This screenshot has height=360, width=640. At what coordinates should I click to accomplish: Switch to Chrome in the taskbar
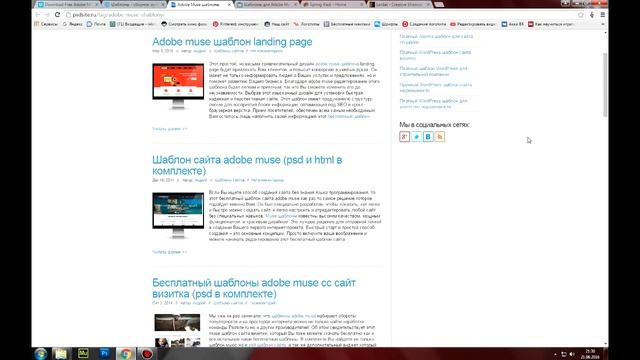[x=126, y=353]
